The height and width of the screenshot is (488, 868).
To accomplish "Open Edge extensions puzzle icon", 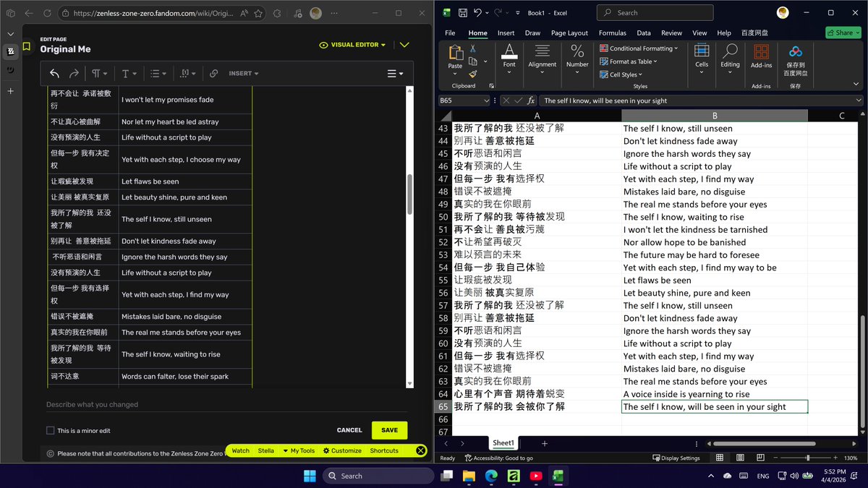I will tap(278, 13).
